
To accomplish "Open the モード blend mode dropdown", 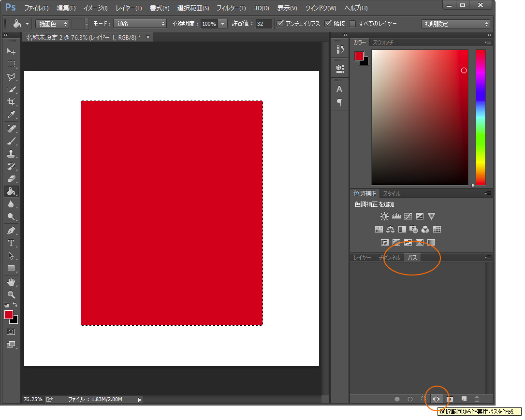I will 142,24.
